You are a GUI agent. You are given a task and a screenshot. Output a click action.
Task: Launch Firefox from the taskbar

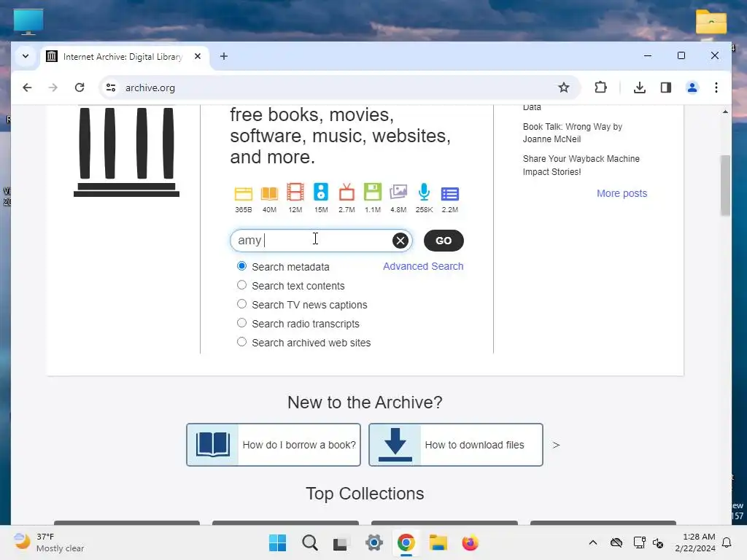coord(471,542)
